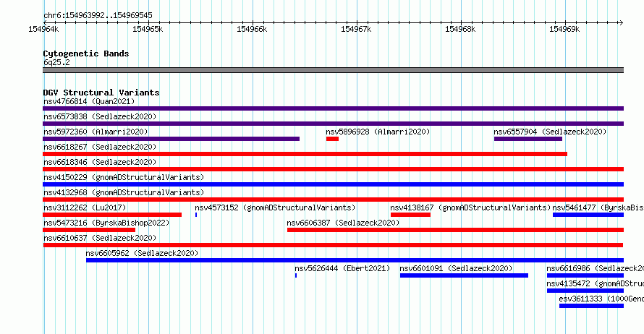Image resolution: width=644 pixels, height=334 pixels.
Task: Click the nsv5972360 (Almarri2020) label
Action: (96, 132)
